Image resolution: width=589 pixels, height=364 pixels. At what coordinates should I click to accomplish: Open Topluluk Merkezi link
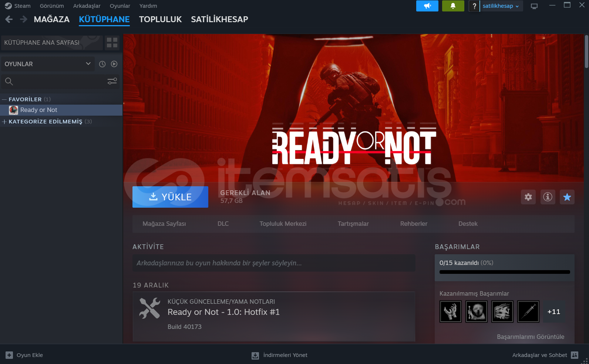283,224
